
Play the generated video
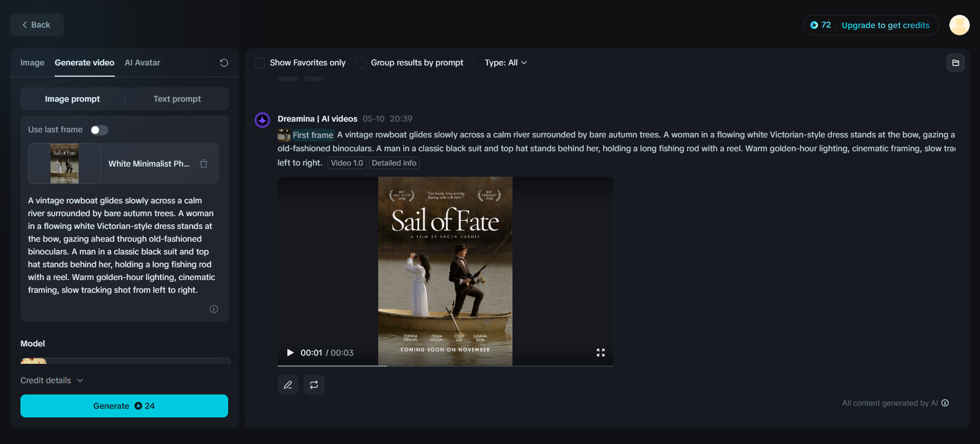[x=290, y=353]
